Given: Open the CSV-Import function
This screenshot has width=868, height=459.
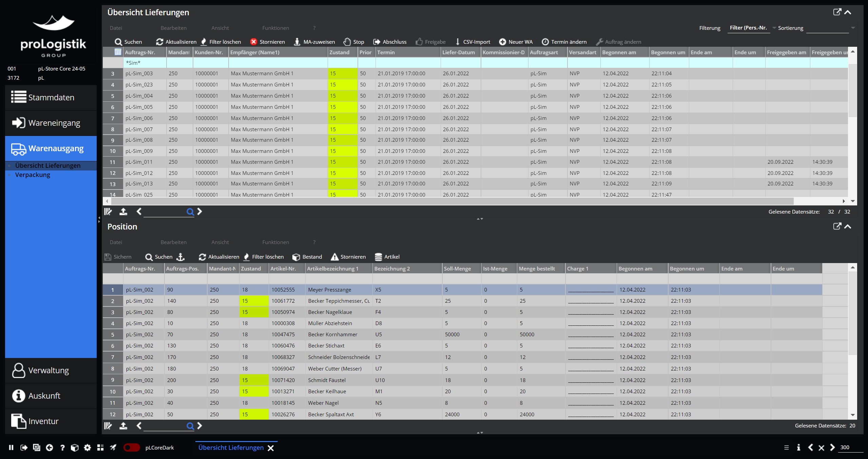Looking at the screenshot, I should [473, 42].
